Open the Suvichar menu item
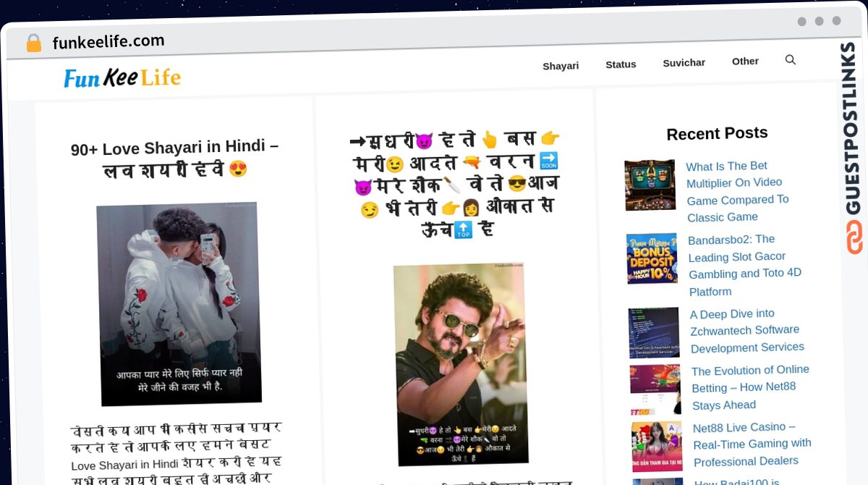 [x=684, y=63]
